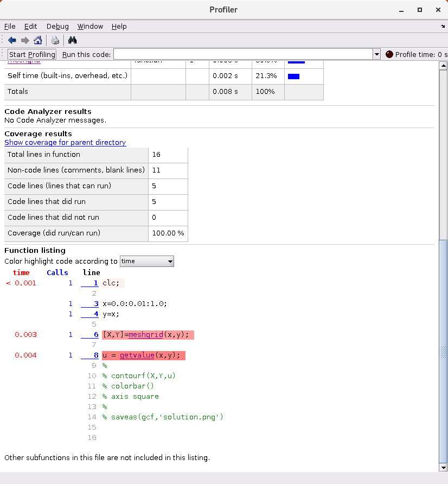Click the 'Self time (built-ins, overhead, etc.)' cell

click(x=68, y=76)
